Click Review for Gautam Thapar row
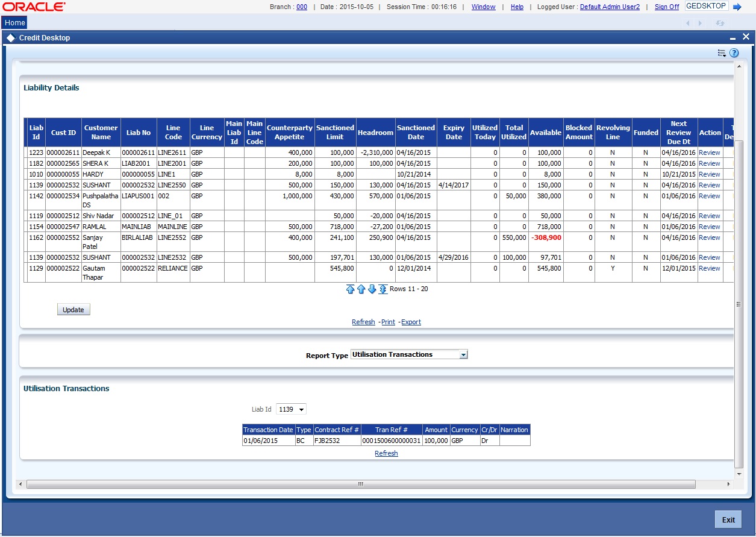Screen dimensions: 756x537 pyautogui.click(x=709, y=268)
